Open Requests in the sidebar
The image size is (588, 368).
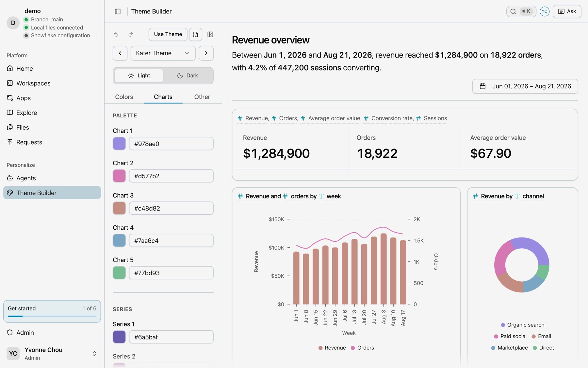(x=52, y=142)
